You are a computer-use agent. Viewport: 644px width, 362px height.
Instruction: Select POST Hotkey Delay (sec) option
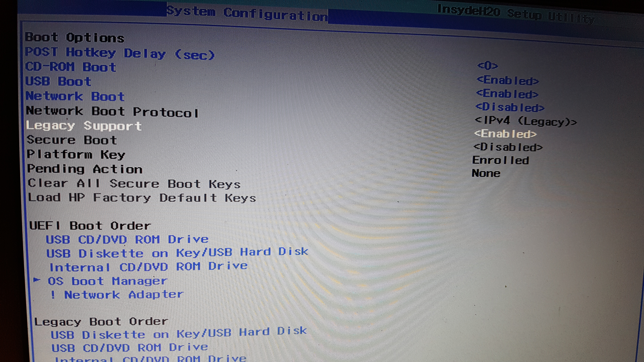[x=120, y=53]
